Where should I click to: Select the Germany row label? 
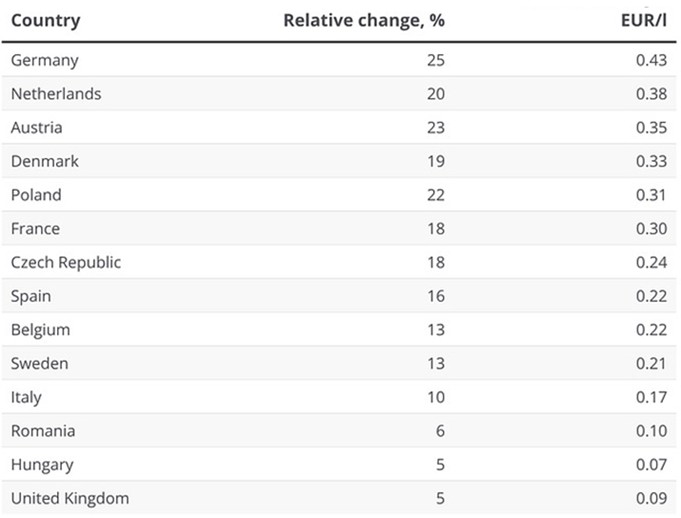[x=45, y=60]
